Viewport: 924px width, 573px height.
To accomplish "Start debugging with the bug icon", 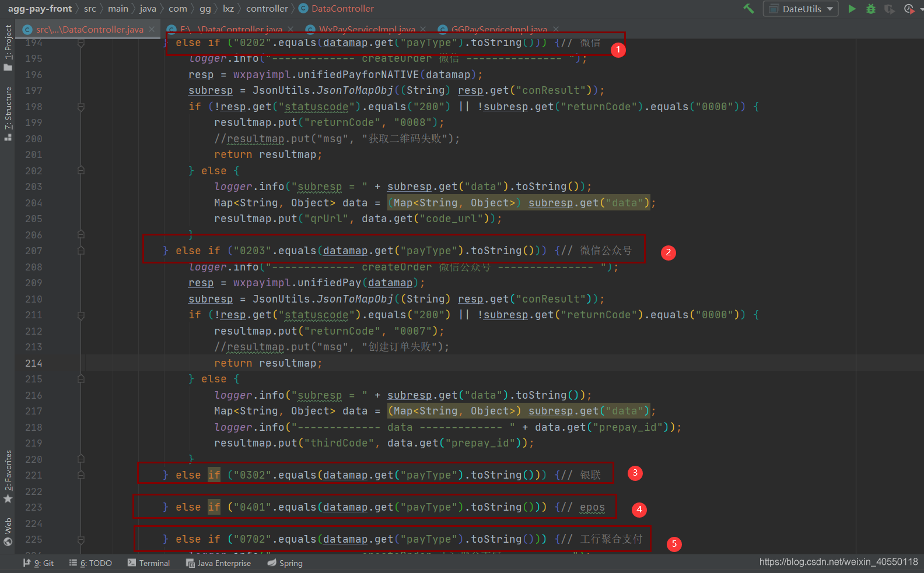I will click(870, 9).
